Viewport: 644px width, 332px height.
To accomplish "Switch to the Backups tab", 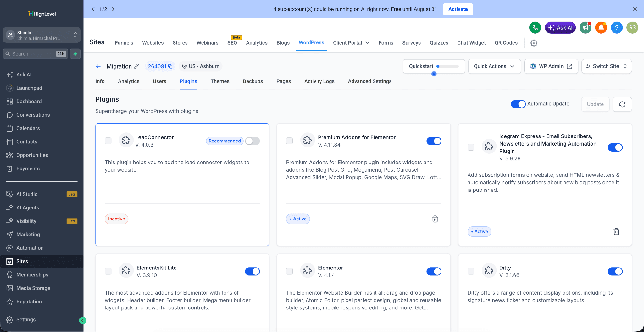I will pyautogui.click(x=253, y=81).
